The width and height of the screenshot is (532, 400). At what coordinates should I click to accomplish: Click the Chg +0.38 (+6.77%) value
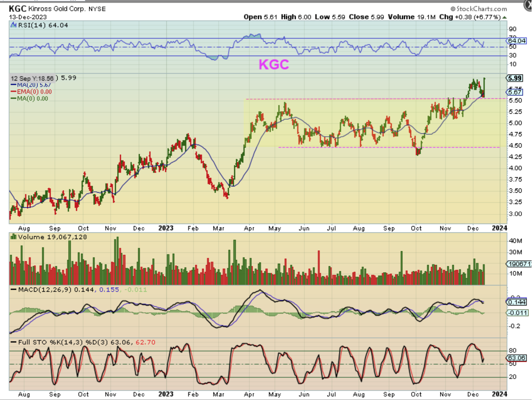click(x=470, y=17)
